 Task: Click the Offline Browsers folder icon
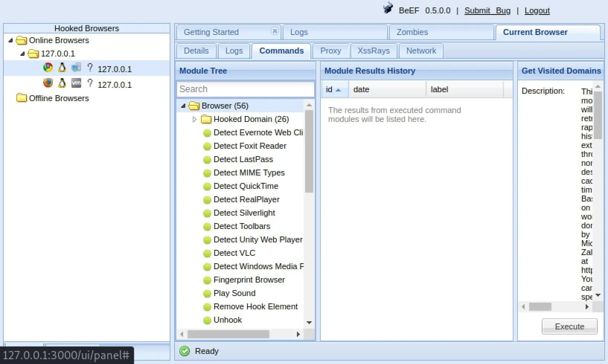click(22, 98)
